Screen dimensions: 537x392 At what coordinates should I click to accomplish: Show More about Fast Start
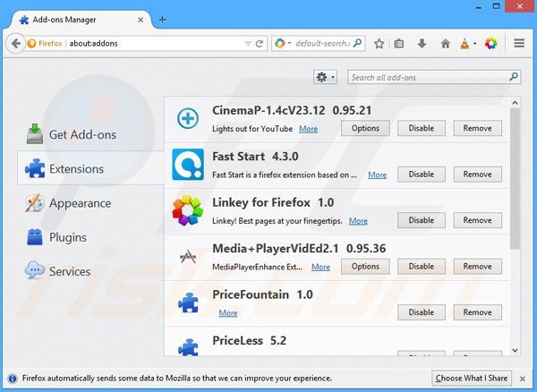[x=377, y=175]
